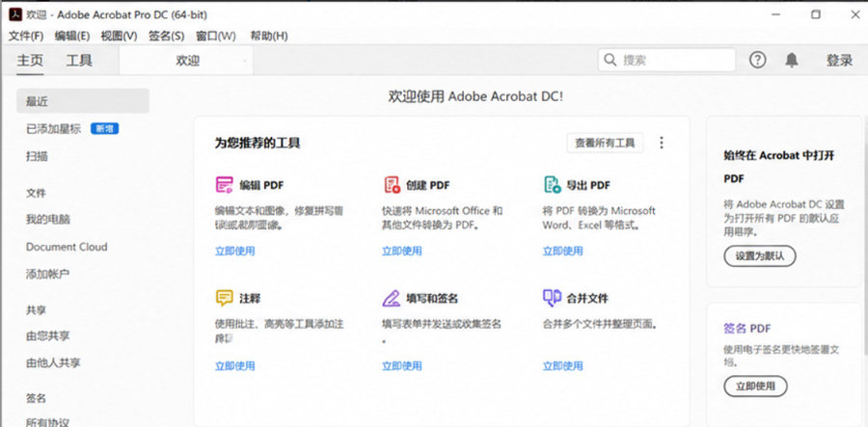The height and width of the screenshot is (427, 868).
Task: Select 所有协议 in the sidebar
Action: 48,422
